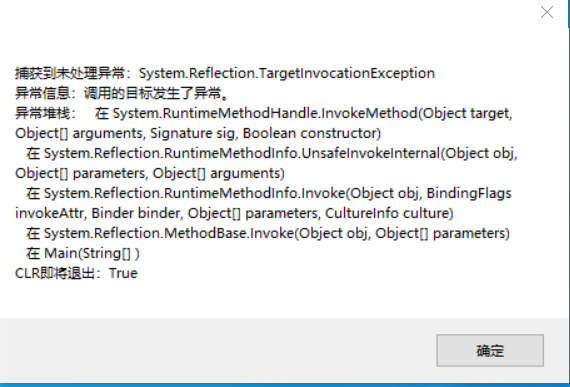This screenshot has height=387, width=570.
Task: Click the CLR即将退出 label
Action: pos(55,273)
